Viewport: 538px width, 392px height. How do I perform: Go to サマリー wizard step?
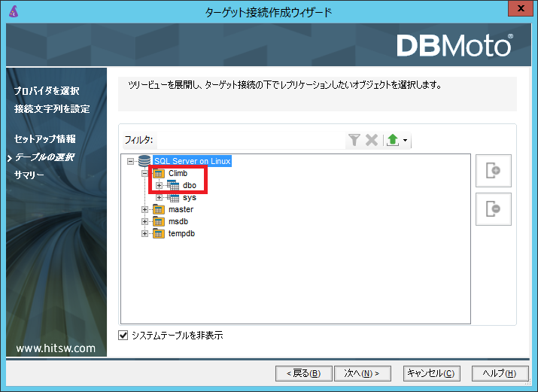(29, 175)
